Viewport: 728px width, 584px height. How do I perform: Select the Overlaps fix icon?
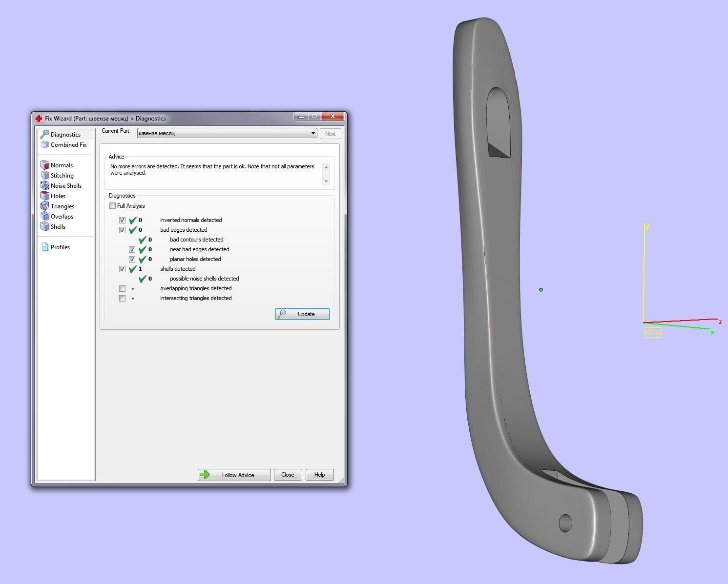45,216
